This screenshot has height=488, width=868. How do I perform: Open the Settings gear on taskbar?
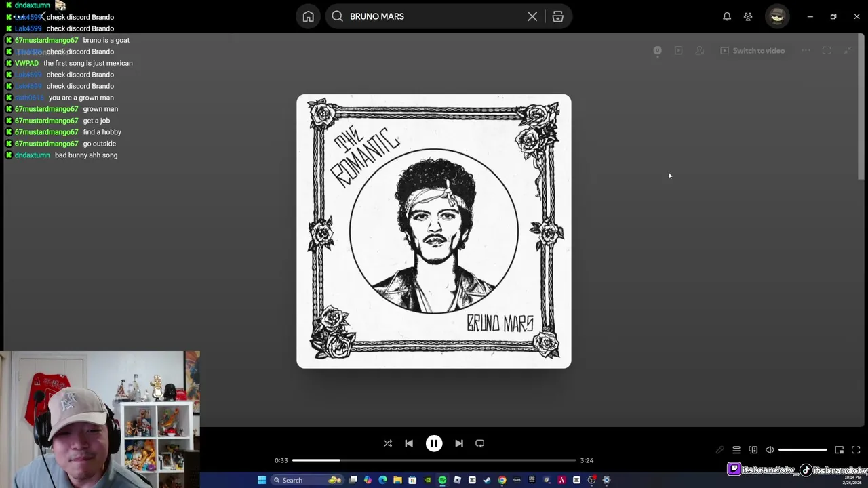pyautogui.click(x=606, y=480)
